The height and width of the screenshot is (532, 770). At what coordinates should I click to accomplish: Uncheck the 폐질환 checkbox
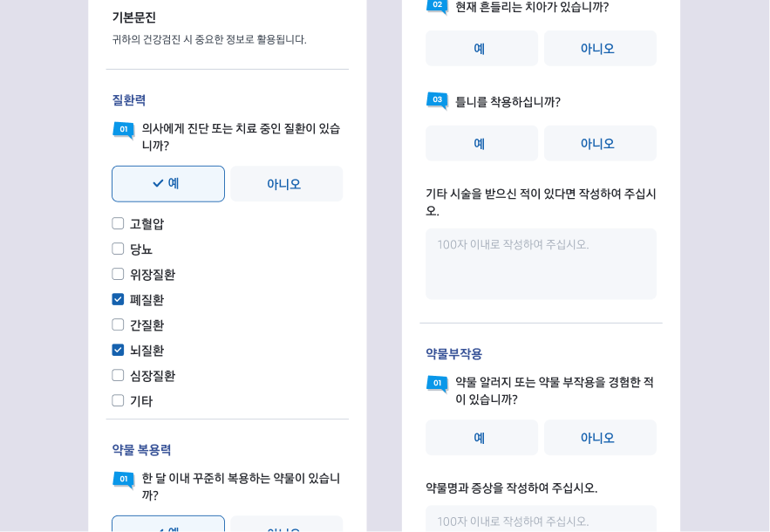(x=118, y=299)
